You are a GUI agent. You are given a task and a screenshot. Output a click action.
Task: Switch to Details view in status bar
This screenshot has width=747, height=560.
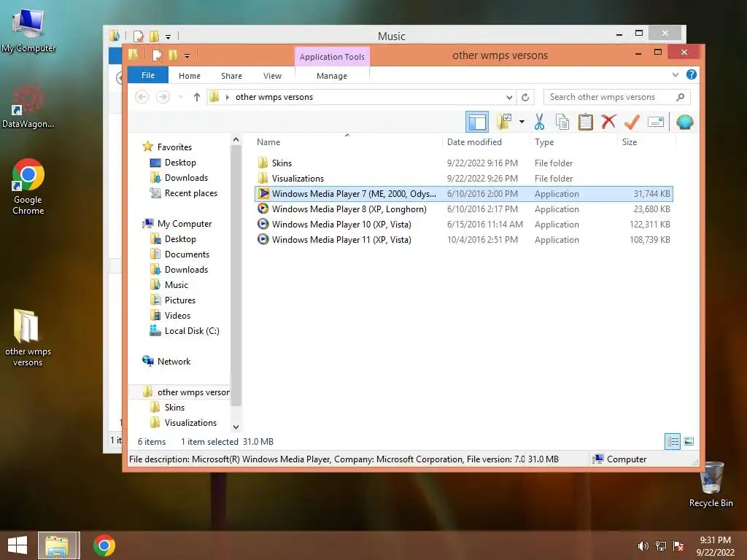(672, 441)
